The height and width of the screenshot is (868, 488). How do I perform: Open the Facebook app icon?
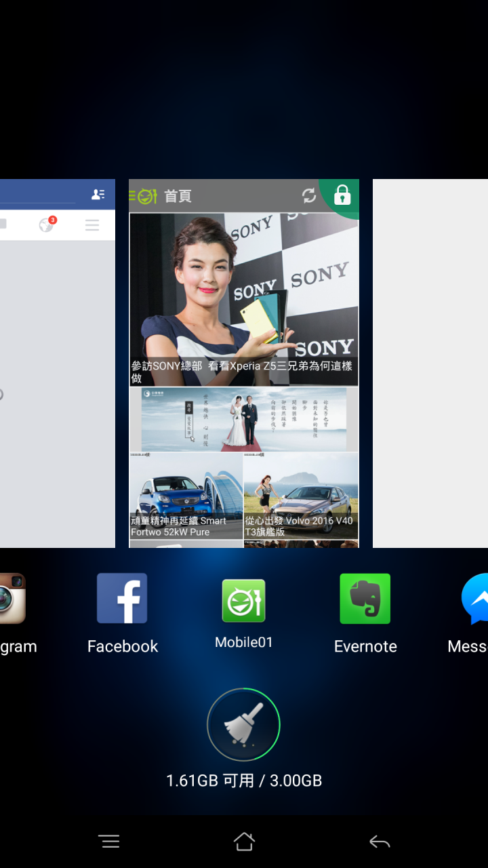click(x=122, y=598)
